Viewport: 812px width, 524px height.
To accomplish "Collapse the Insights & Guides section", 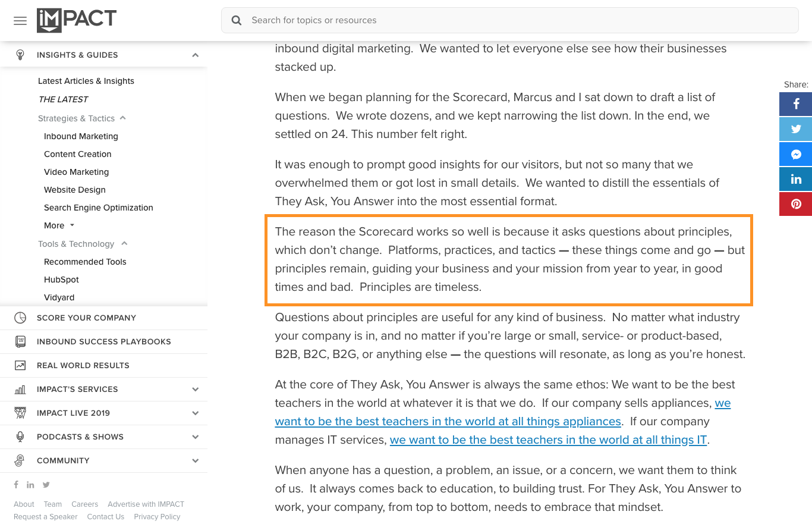I will [195, 55].
